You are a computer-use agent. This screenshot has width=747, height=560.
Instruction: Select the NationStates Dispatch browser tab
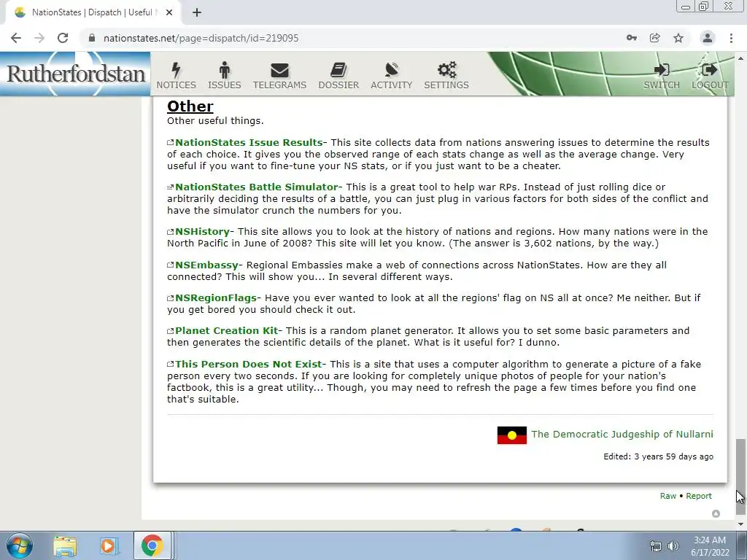tap(93, 12)
